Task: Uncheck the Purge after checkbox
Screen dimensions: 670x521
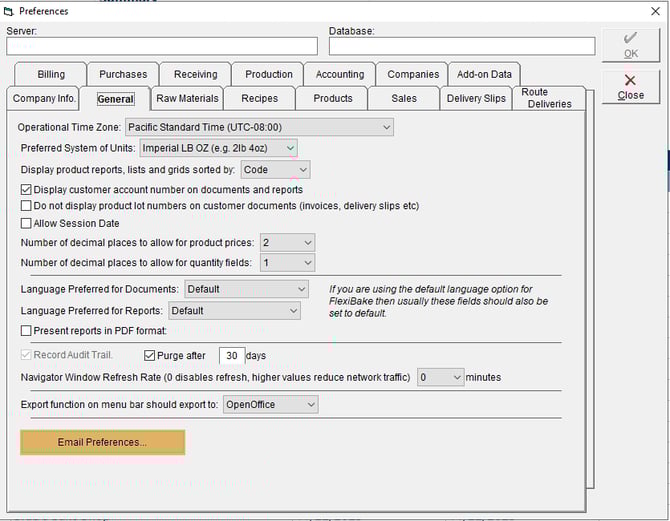Action: tap(150, 355)
